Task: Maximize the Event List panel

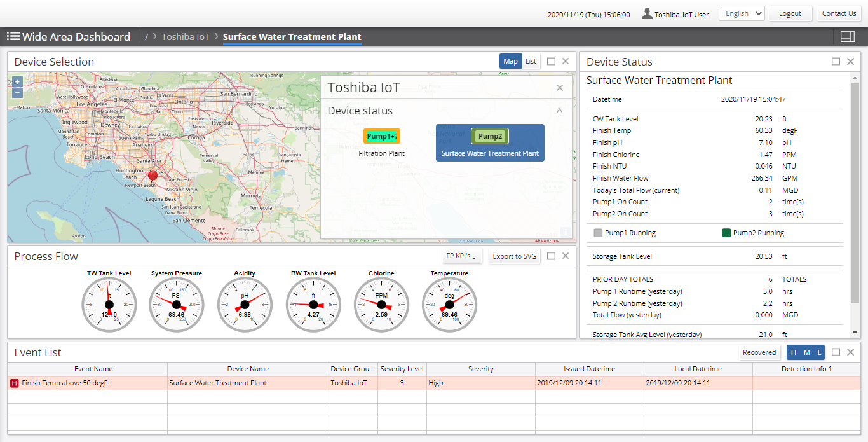Action: [836, 352]
